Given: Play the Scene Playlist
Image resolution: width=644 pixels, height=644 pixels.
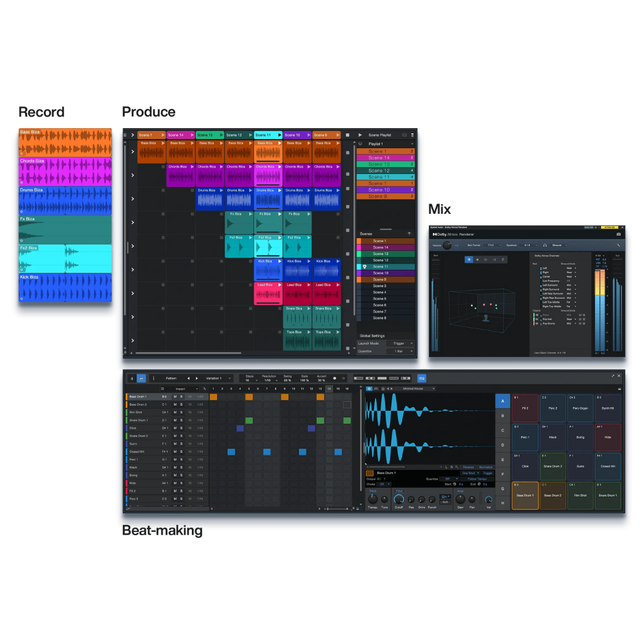Looking at the screenshot, I should (360, 135).
